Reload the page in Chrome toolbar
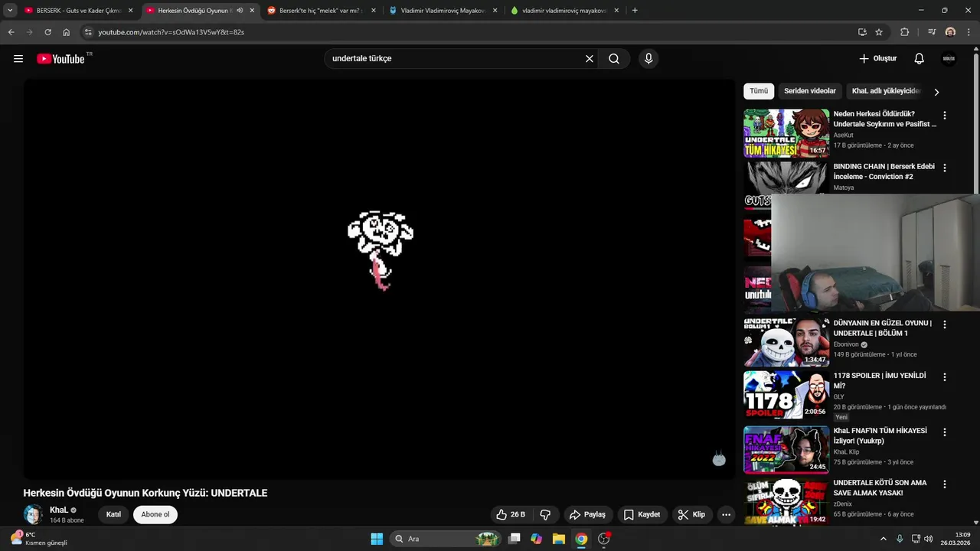The height and width of the screenshot is (551, 980). [x=47, y=32]
